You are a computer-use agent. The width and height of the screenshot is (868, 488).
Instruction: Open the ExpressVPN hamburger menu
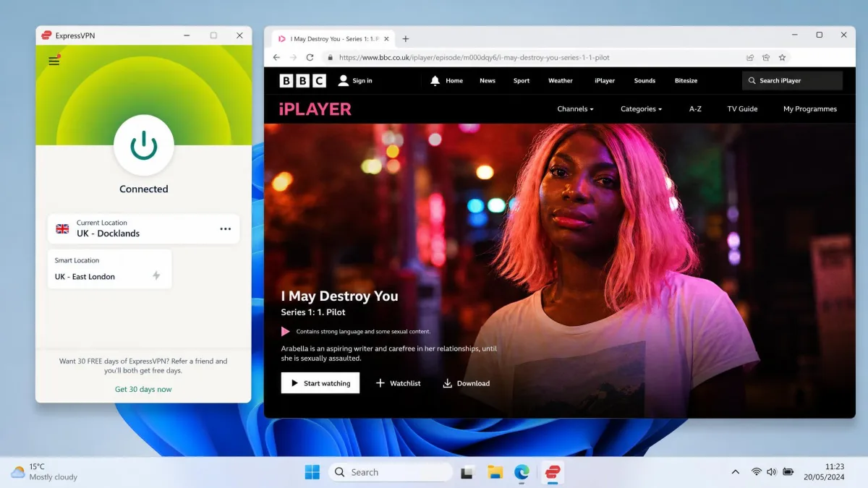click(x=54, y=61)
